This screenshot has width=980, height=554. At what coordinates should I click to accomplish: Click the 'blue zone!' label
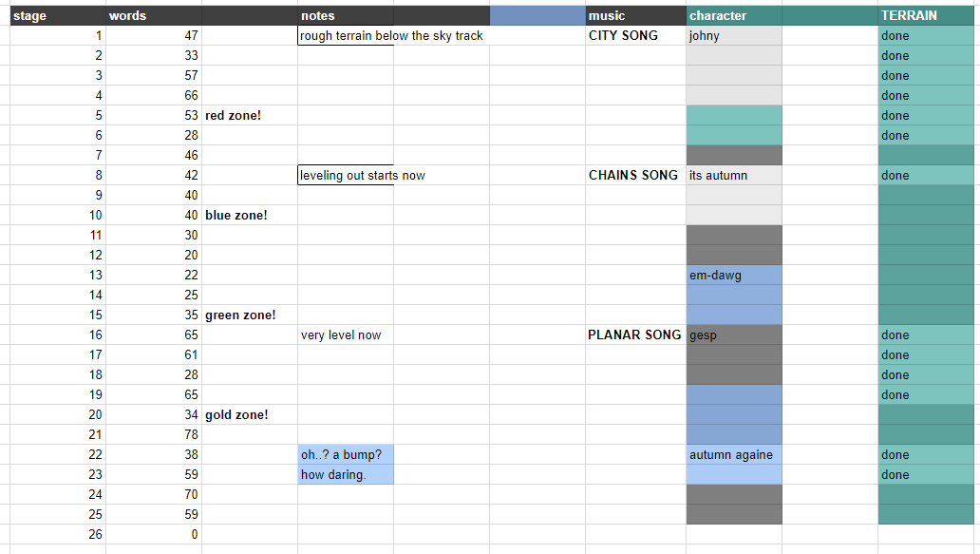(x=249, y=216)
